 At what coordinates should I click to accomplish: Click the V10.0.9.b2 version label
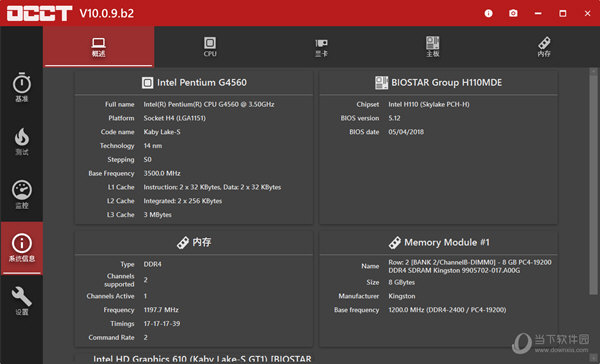click(107, 13)
